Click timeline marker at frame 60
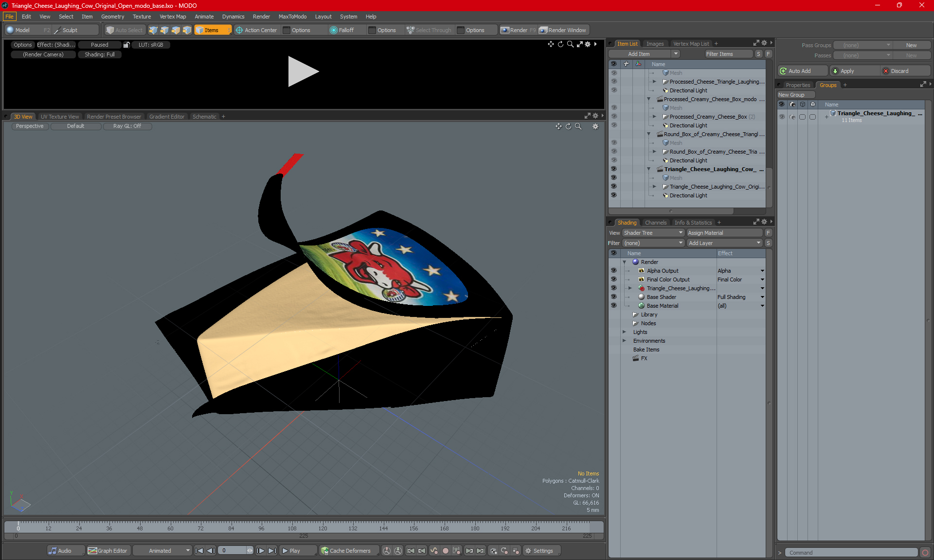This screenshot has width=934, height=560. coord(170,528)
